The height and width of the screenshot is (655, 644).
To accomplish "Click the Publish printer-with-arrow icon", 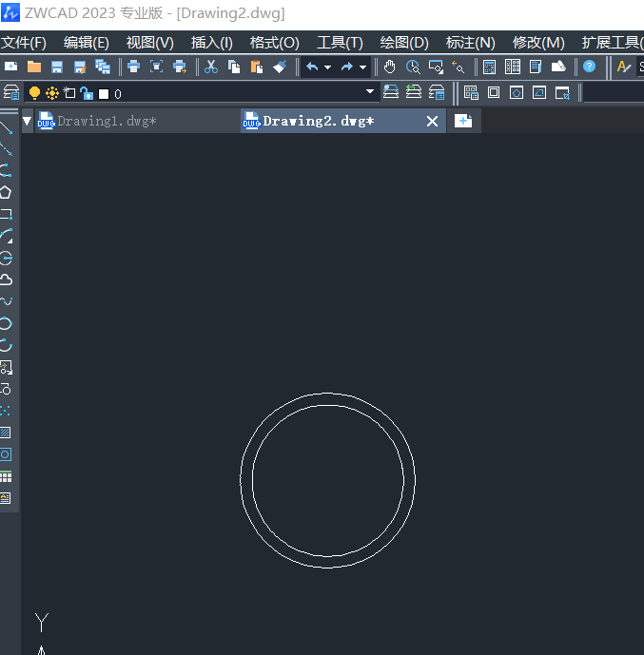I will [180, 67].
